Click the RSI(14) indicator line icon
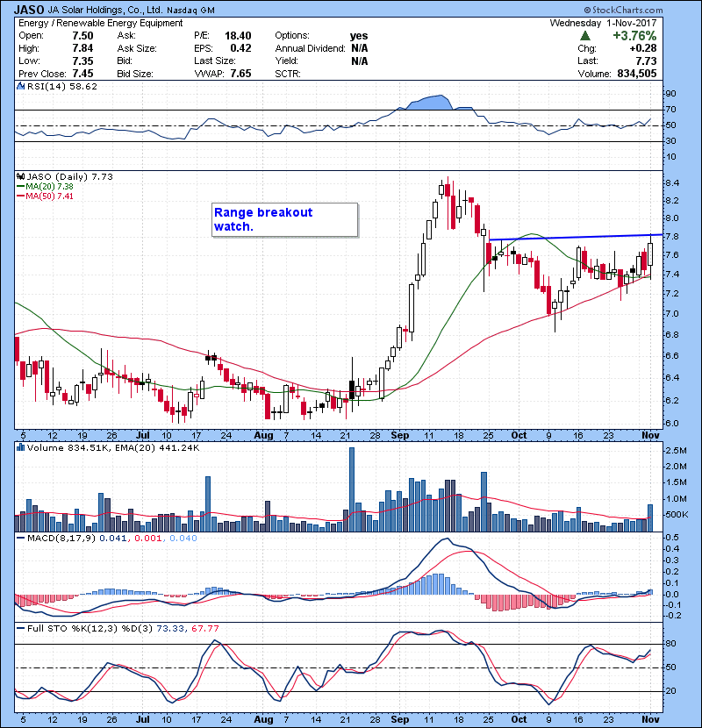The height and width of the screenshot is (728, 702). point(20,86)
